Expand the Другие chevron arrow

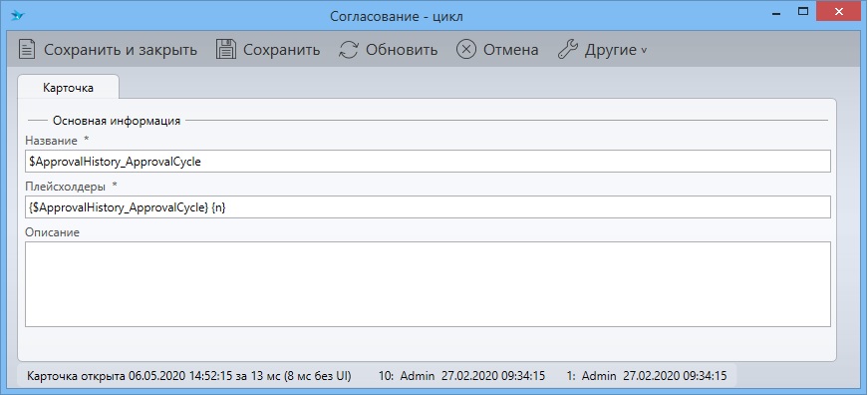643,51
